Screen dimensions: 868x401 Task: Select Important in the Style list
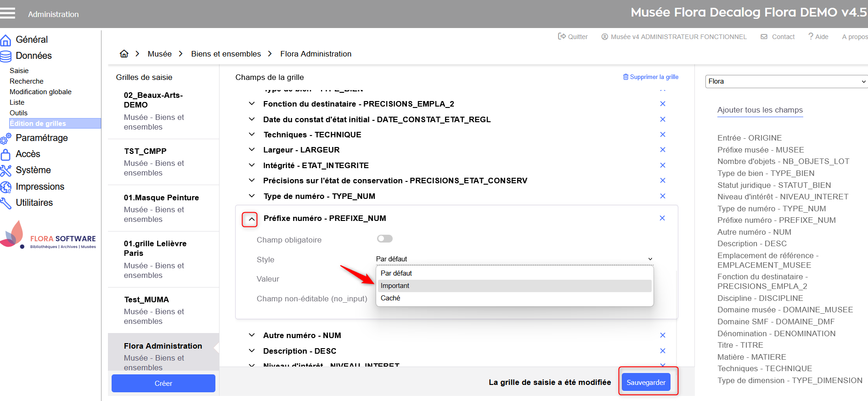[395, 286]
